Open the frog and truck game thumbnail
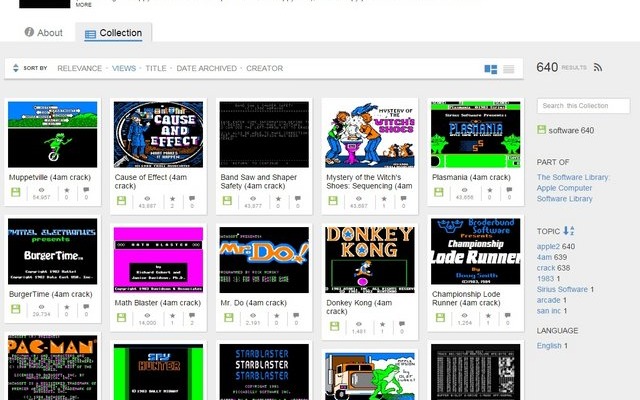640x400 pixels. pos(370,376)
